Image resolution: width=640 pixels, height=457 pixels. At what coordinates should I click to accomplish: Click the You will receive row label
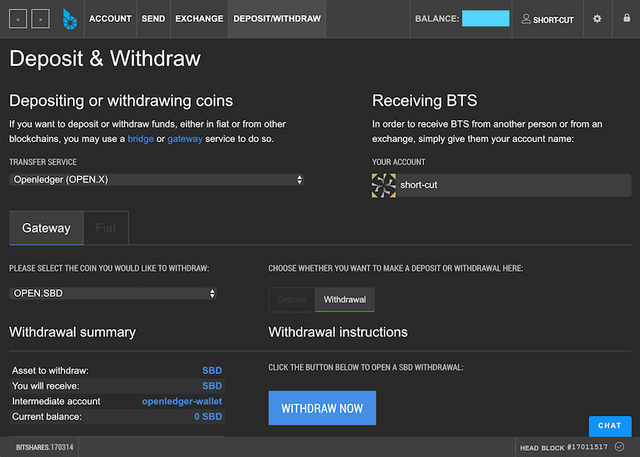click(46, 386)
